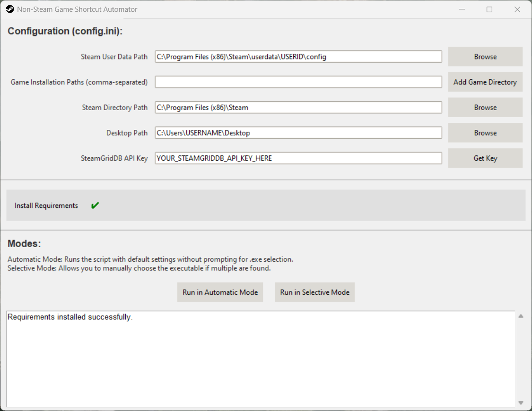Click into the Desktop Path field
Image resolution: width=532 pixels, height=411 pixels.
298,133
